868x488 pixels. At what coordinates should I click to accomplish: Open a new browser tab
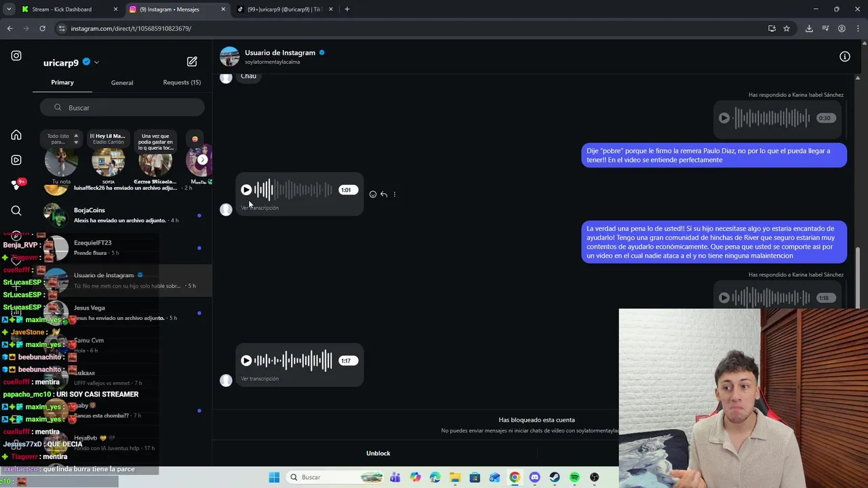(x=347, y=9)
